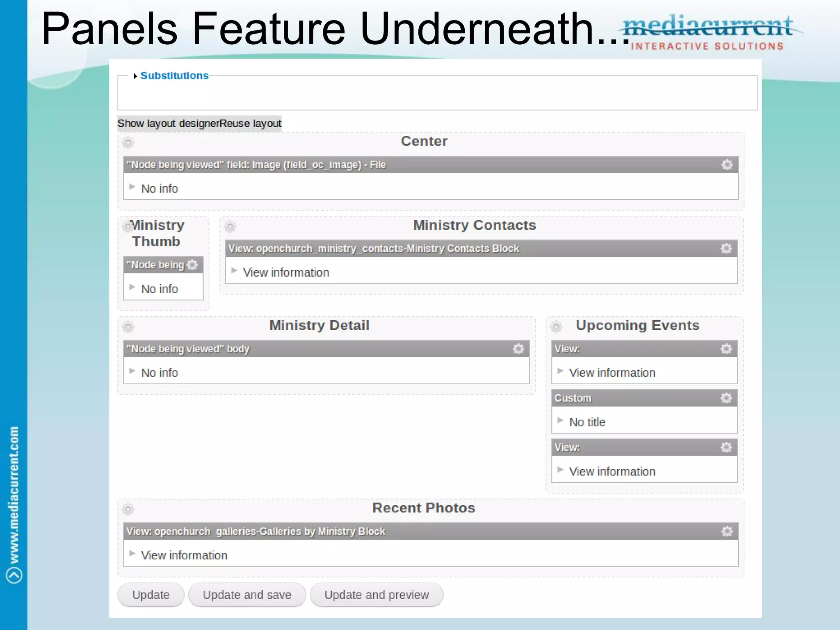Click Reuse layout link
This screenshot has height=630, width=840.
coord(251,123)
